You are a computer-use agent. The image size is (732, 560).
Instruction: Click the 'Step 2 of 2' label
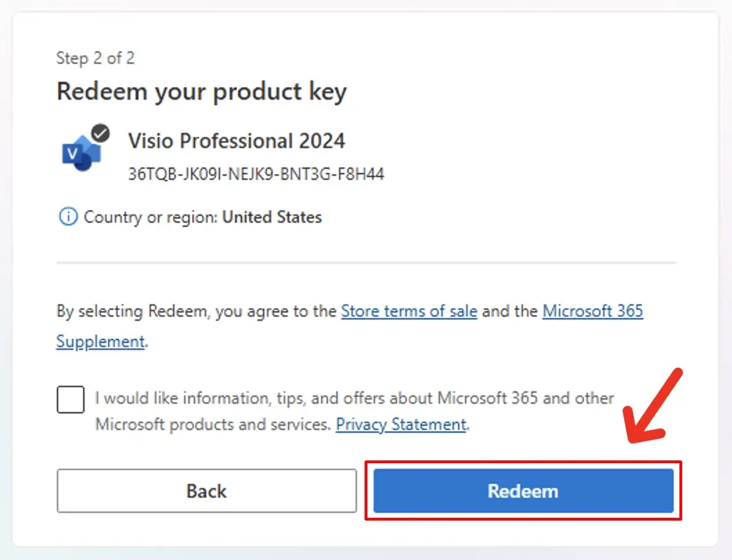click(95, 58)
